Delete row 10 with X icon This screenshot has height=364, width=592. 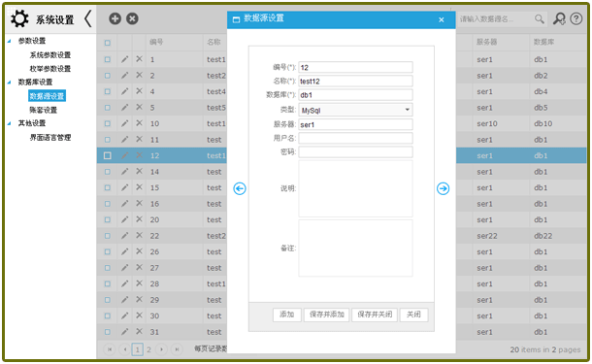(x=140, y=123)
